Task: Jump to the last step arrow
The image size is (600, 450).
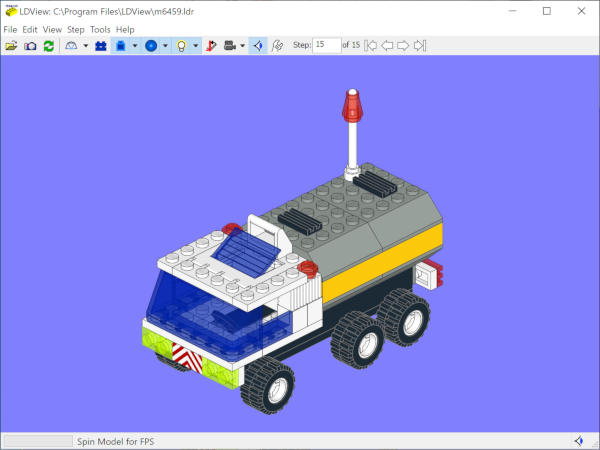Action: 419,45
